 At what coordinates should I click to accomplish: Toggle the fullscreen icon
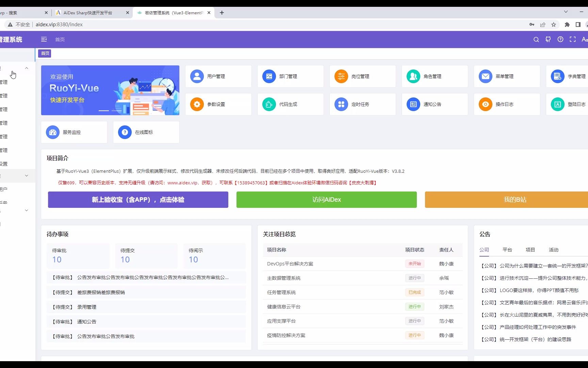(x=573, y=40)
